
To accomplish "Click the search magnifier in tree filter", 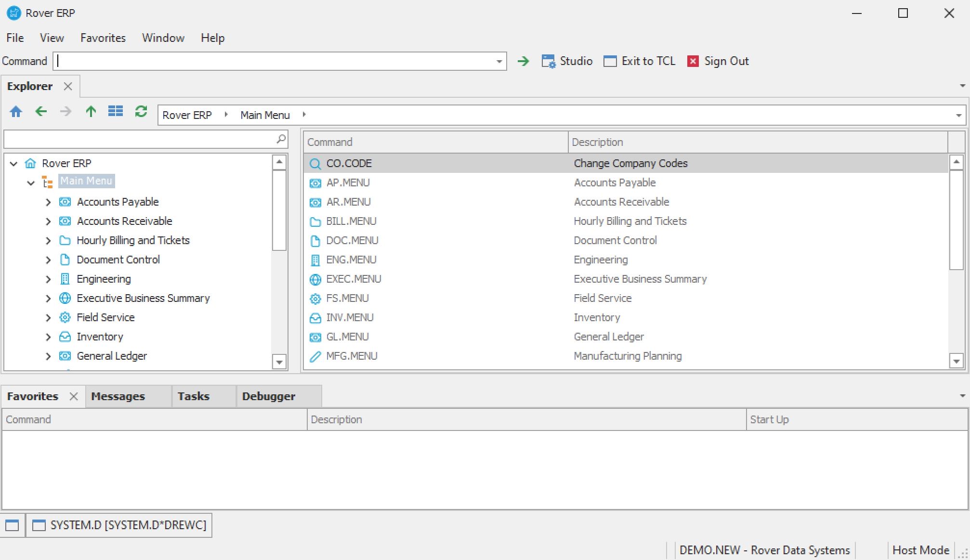I will pos(281,139).
